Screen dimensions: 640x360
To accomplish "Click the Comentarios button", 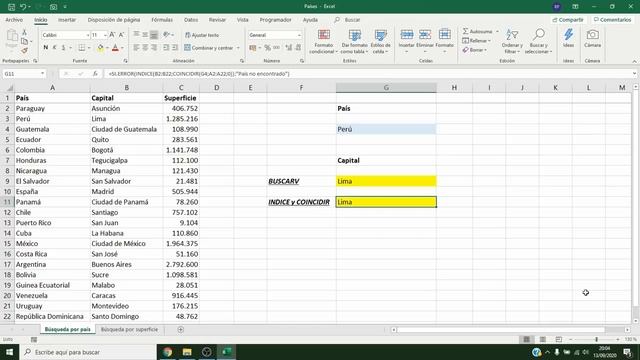I will pos(613,20).
